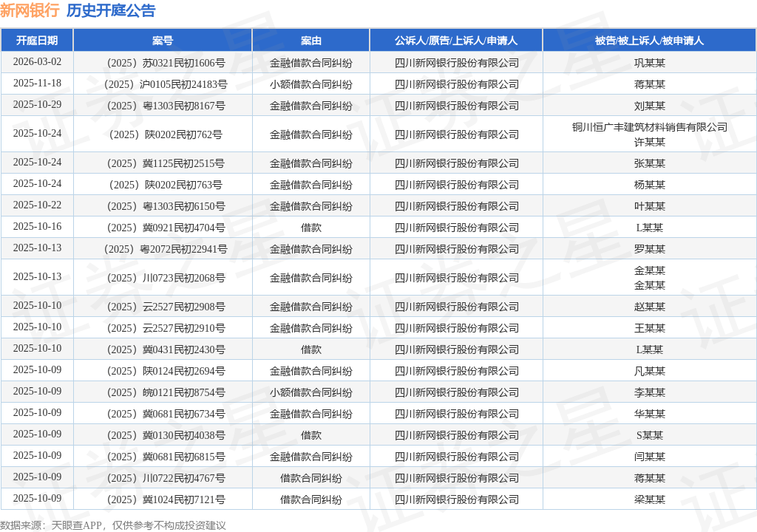Click defendant 赵某某
The height and width of the screenshot is (532, 757).
click(x=649, y=307)
